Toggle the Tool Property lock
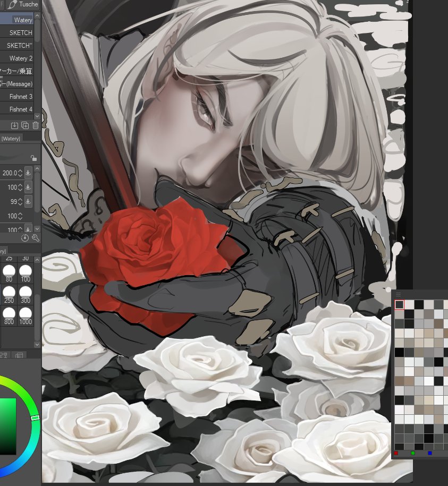Screen dimensions: 448x486 coord(34,157)
